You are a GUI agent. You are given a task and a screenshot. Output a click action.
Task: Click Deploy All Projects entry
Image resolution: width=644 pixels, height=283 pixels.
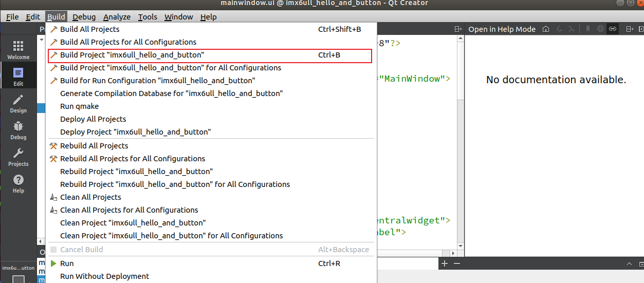point(93,119)
